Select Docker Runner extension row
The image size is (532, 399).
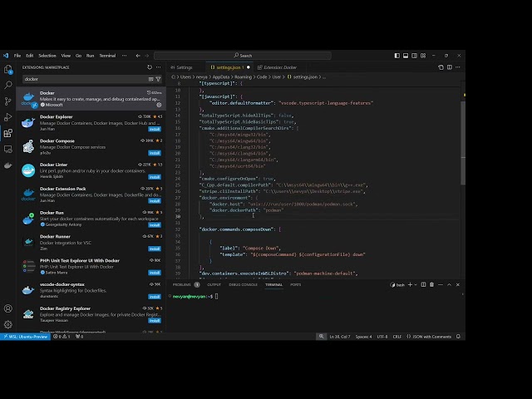coord(91,242)
